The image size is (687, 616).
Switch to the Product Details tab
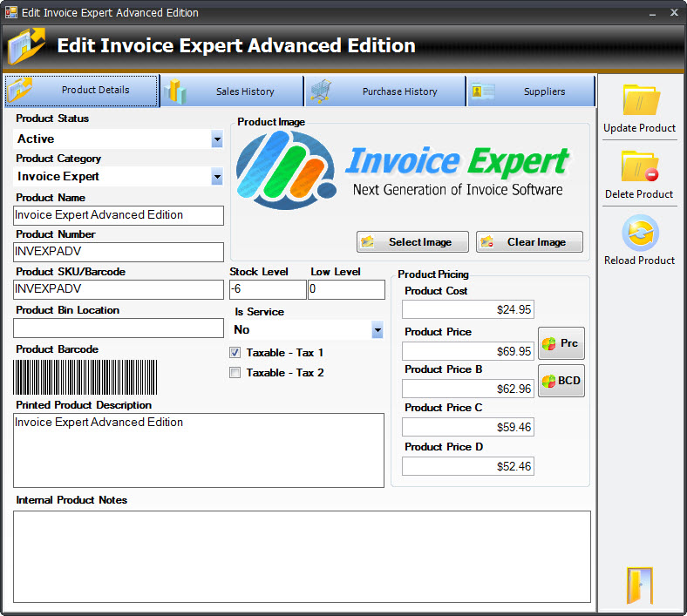81,91
